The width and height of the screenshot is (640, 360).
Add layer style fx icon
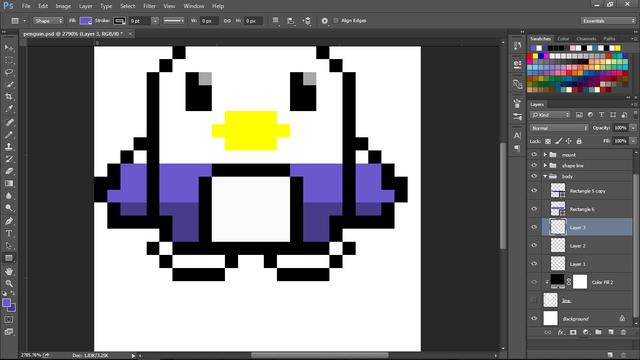pyautogui.click(x=561, y=332)
